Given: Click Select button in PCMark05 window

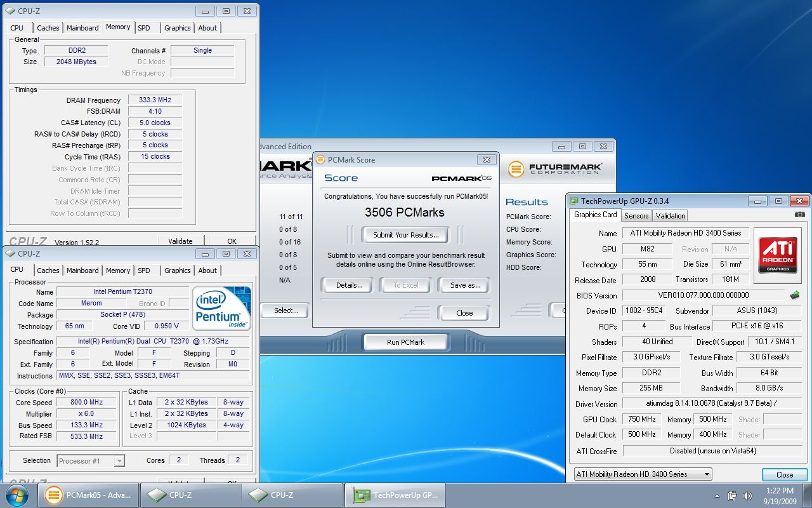Looking at the screenshot, I should pos(286,311).
